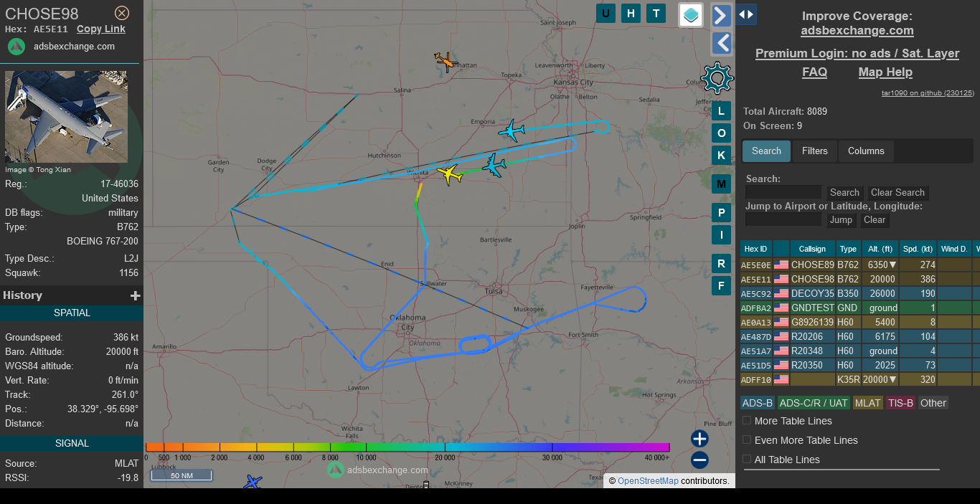This screenshot has height=504, width=980.
Task: Click the Clear button next to Jump
Action: 874,219
